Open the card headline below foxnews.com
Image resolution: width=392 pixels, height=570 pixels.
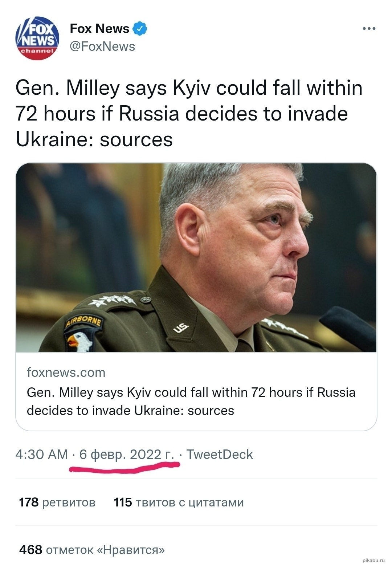[x=191, y=401]
